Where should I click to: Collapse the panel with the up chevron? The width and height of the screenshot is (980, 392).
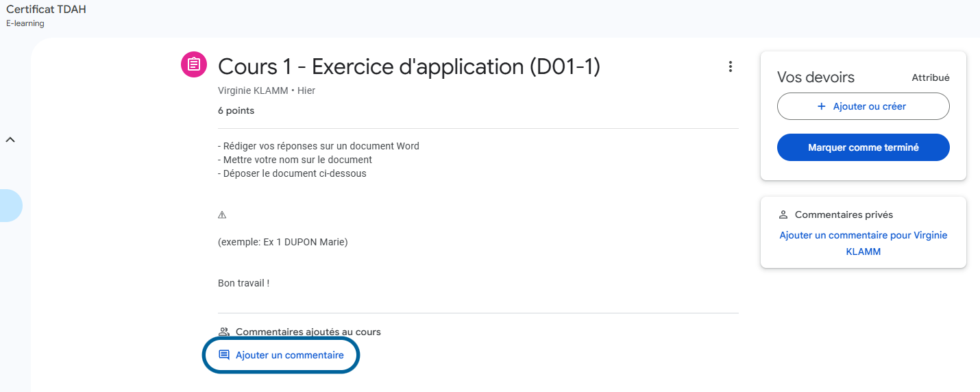coord(10,140)
